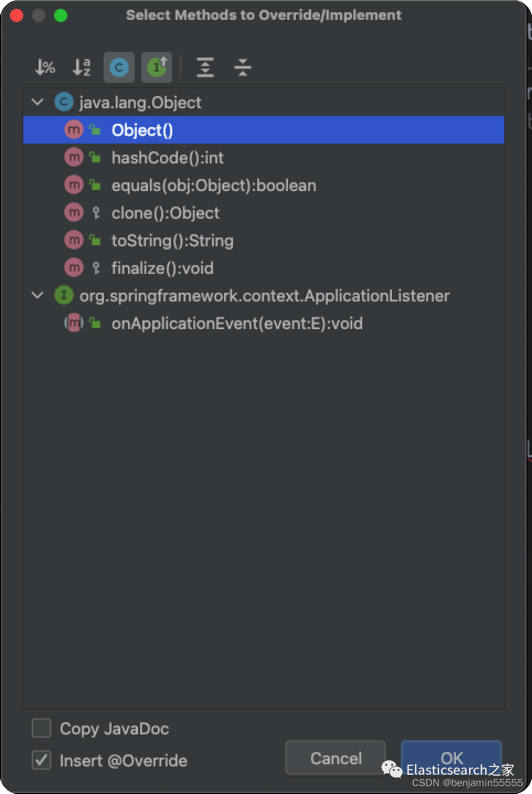This screenshot has height=794, width=532.
Task: Select the clone():Object method
Action: (x=165, y=213)
